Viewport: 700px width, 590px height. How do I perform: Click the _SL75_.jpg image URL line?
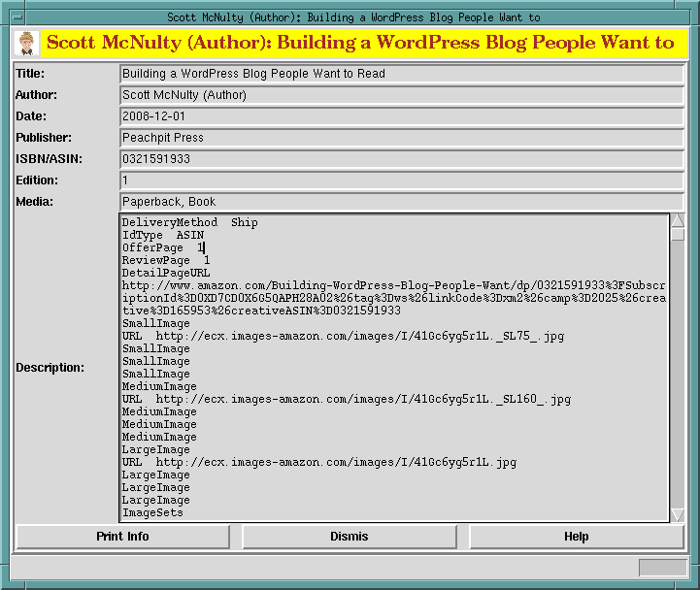pos(343,336)
